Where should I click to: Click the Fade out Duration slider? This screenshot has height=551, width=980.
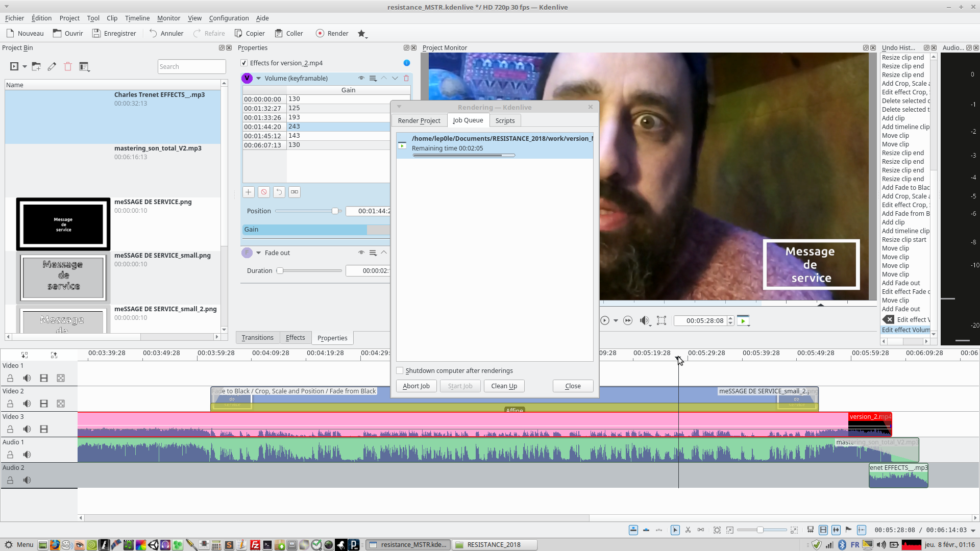[x=310, y=270]
